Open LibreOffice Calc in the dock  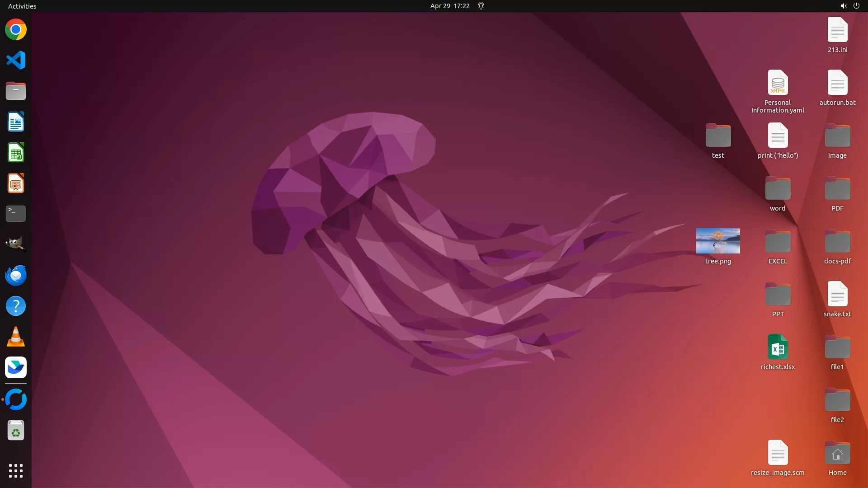[16, 153]
